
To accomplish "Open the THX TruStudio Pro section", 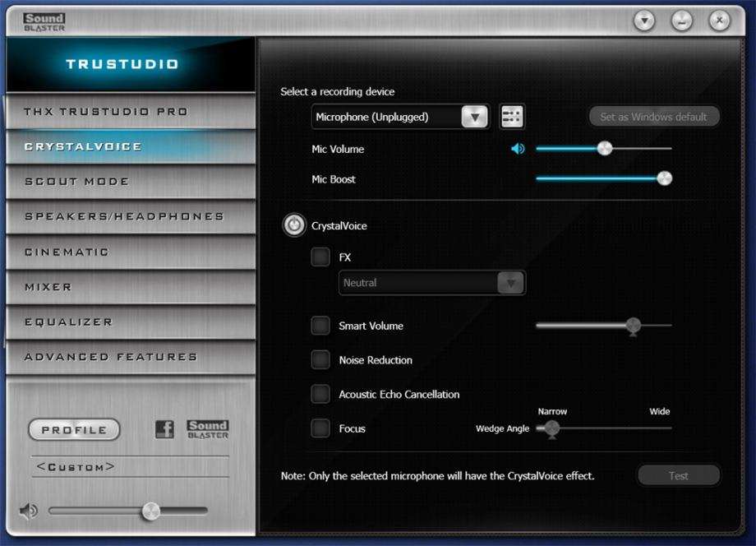I will (x=131, y=111).
